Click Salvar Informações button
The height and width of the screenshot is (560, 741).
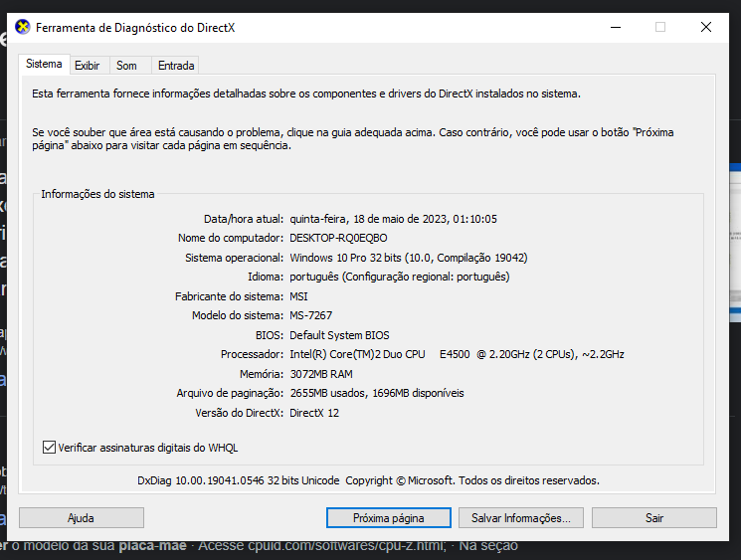coord(521,518)
